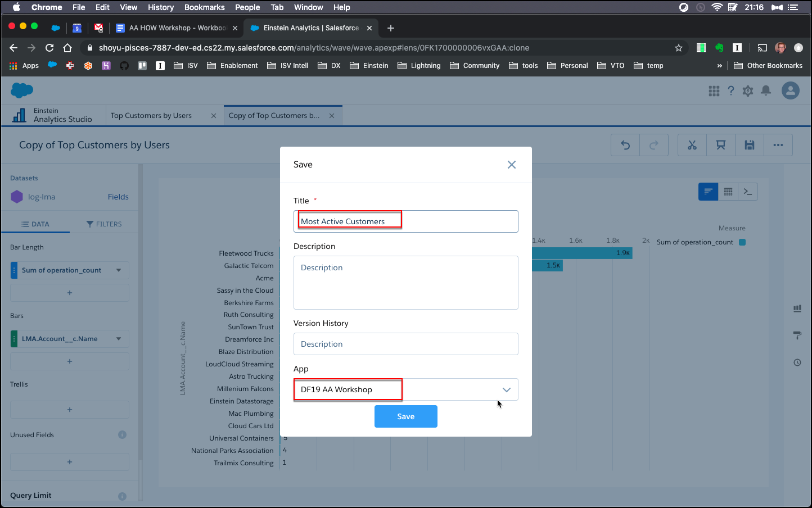Open the user profile avatar menu

pyautogui.click(x=791, y=90)
